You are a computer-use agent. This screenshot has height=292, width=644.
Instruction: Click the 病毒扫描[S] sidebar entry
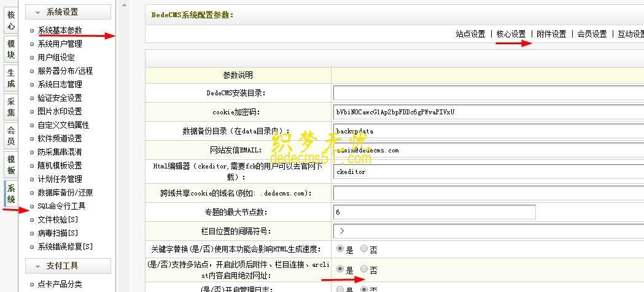[58, 233]
